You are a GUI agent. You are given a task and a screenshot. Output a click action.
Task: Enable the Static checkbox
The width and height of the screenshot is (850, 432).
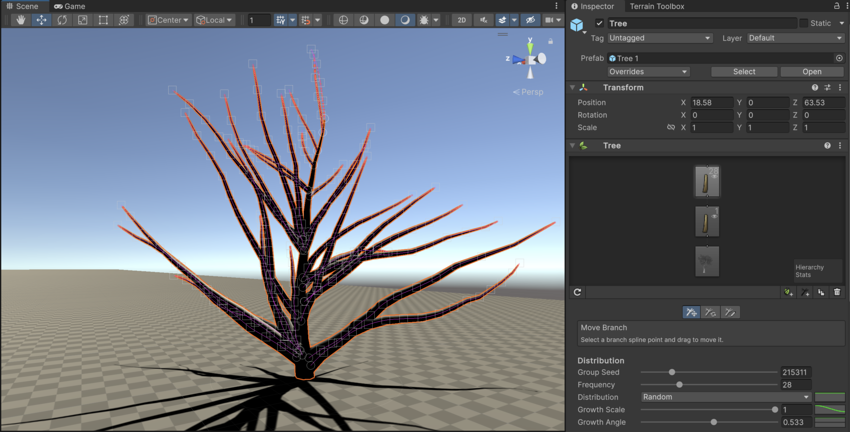(803, 23)
